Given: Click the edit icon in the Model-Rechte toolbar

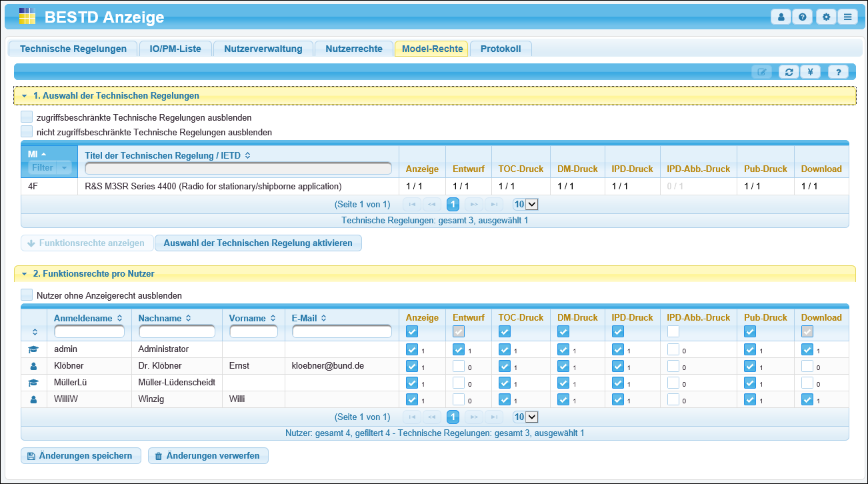Looking at the screenshot, I should coord(761,72).
